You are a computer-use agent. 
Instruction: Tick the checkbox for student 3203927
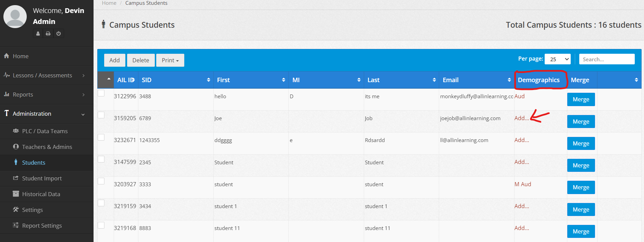point(101,181)
